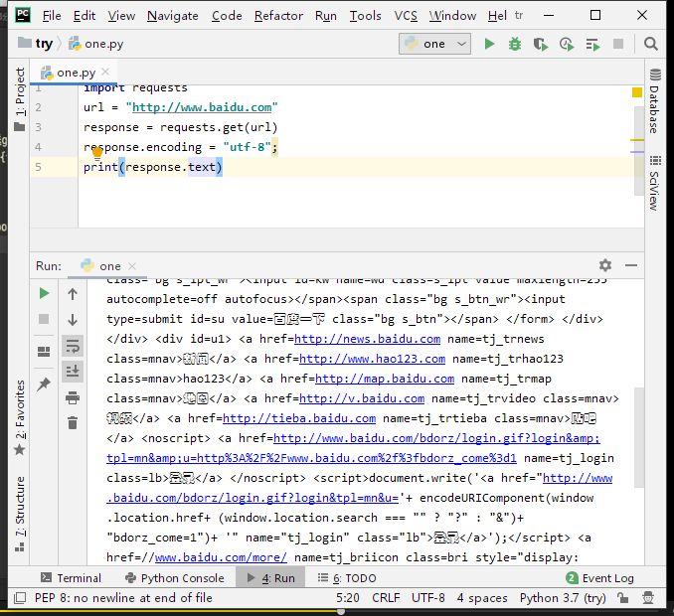The height and width of the screenshot is (616, 674).
Task: Jump down the stack trace with the down arrow
Action: (73, 320)
